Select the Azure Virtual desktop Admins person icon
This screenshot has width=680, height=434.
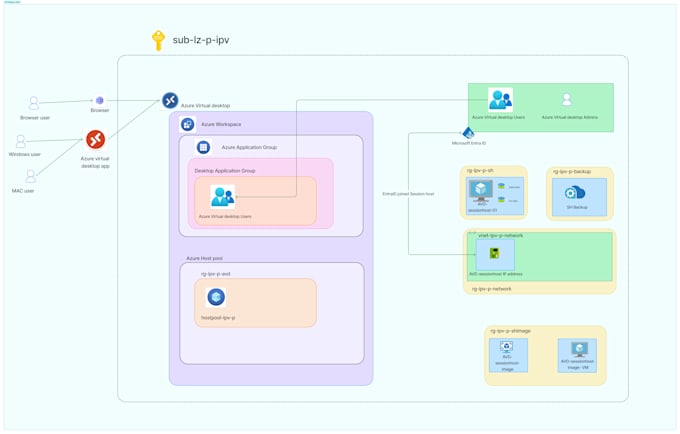(x=566, y=99)
